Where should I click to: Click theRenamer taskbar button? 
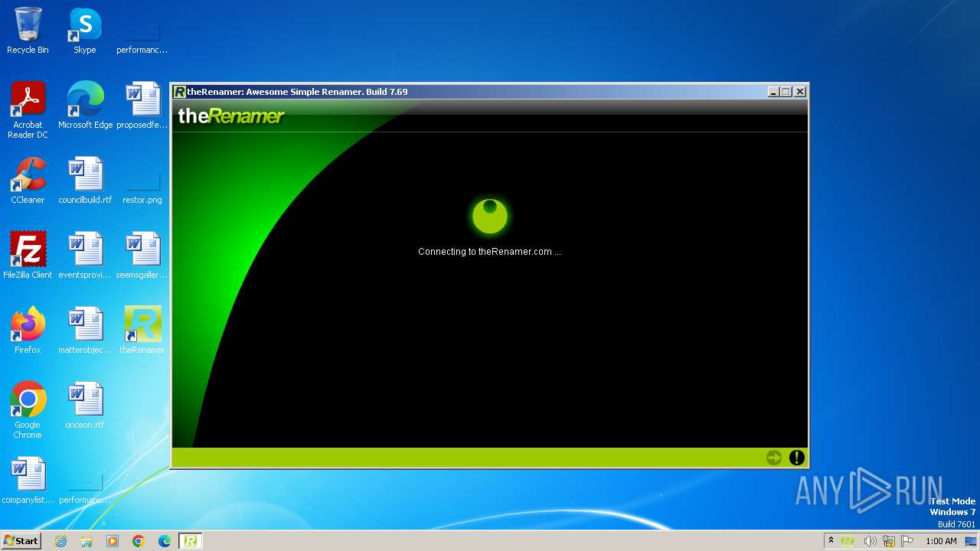191,541
